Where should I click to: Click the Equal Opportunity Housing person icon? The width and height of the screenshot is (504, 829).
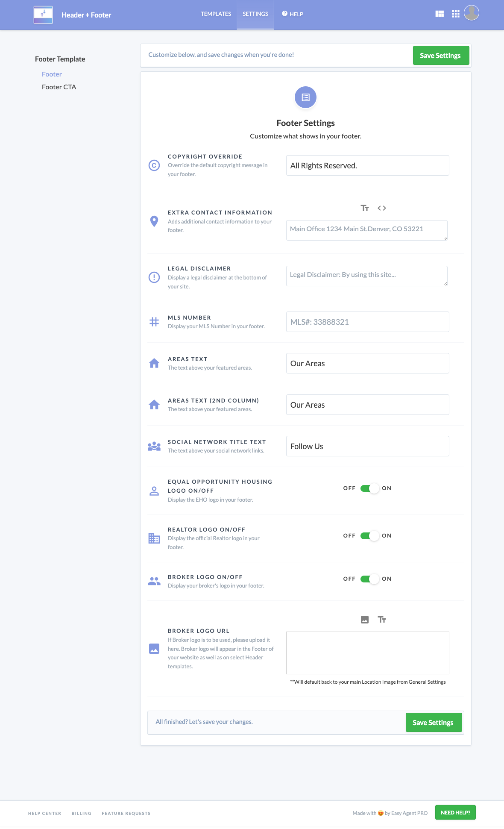pyautogui.click(x=154, y=491)
